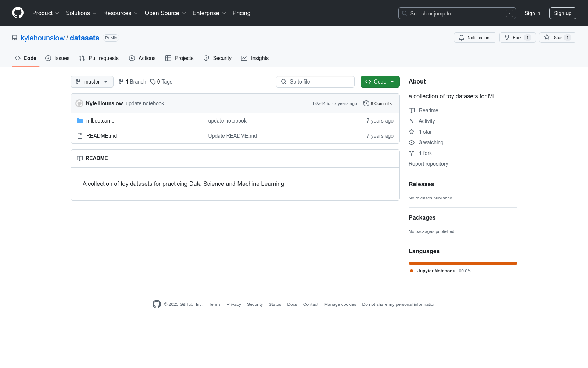Switch to the Actions tab
The width and height of the screenshot is (588, 368).
pyautogui.click(x=142, y=58)
